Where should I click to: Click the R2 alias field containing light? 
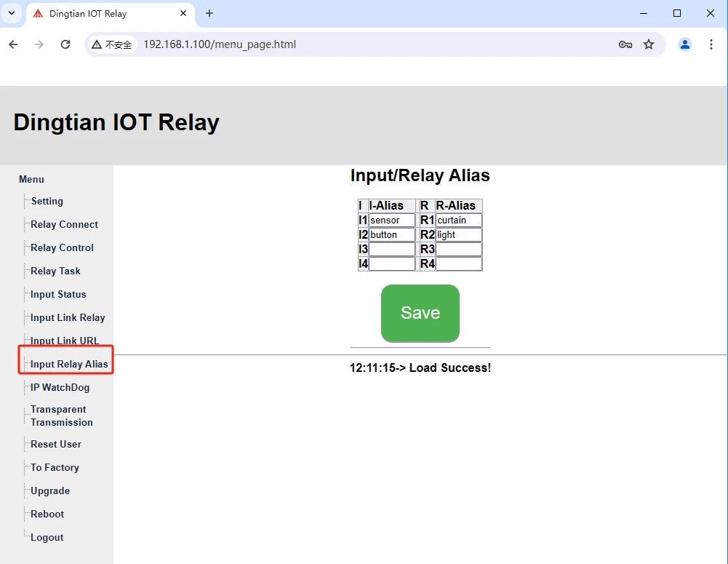[x=459, y=235]
